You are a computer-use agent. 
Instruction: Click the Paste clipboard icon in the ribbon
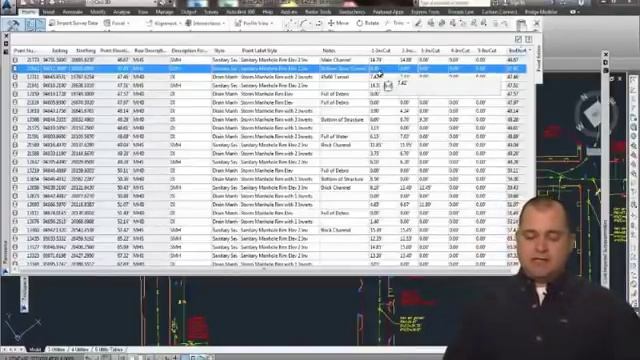pos(521,25)
